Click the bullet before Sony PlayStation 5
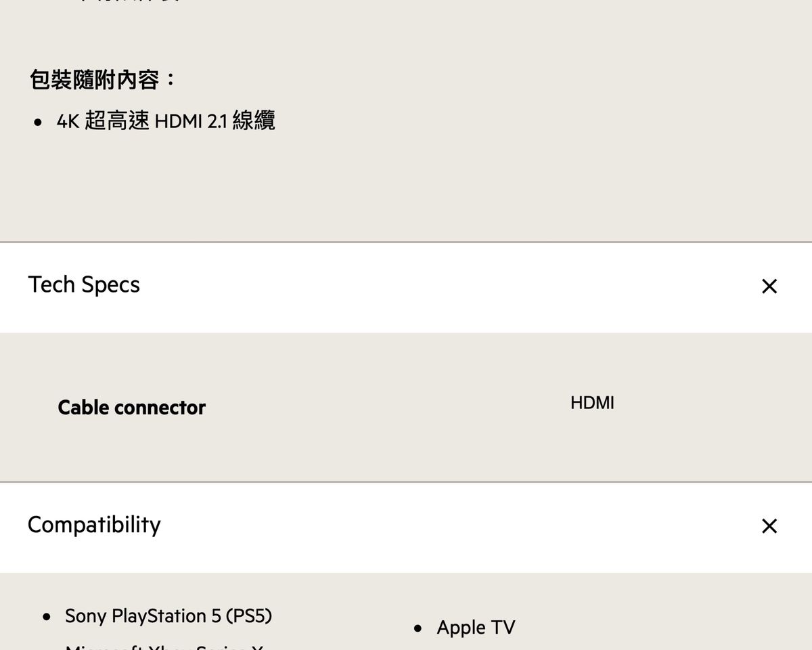 coord(46,617)
